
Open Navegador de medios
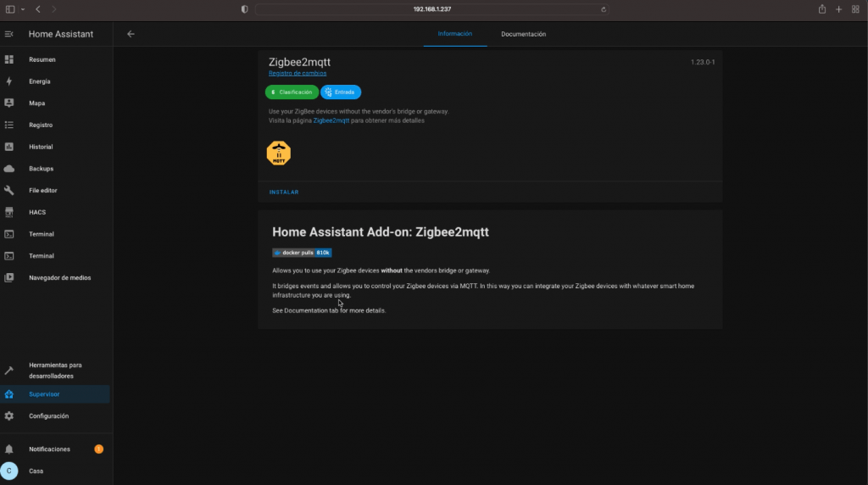coord(59,277)
